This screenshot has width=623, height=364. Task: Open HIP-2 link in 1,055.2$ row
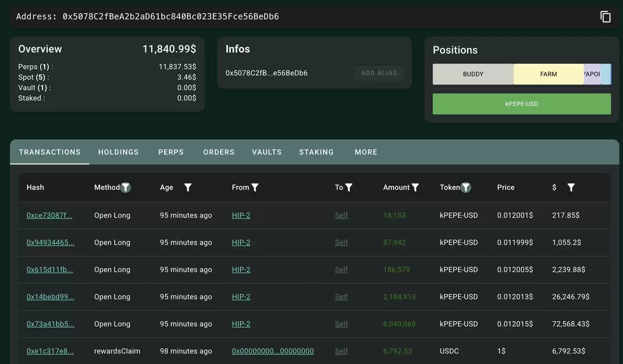click(x=241, y=242)
